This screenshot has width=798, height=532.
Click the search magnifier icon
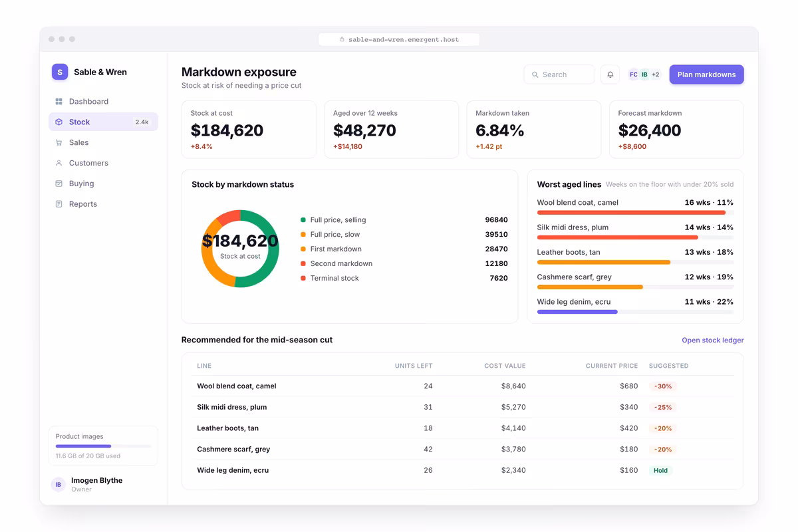point(535,75)
